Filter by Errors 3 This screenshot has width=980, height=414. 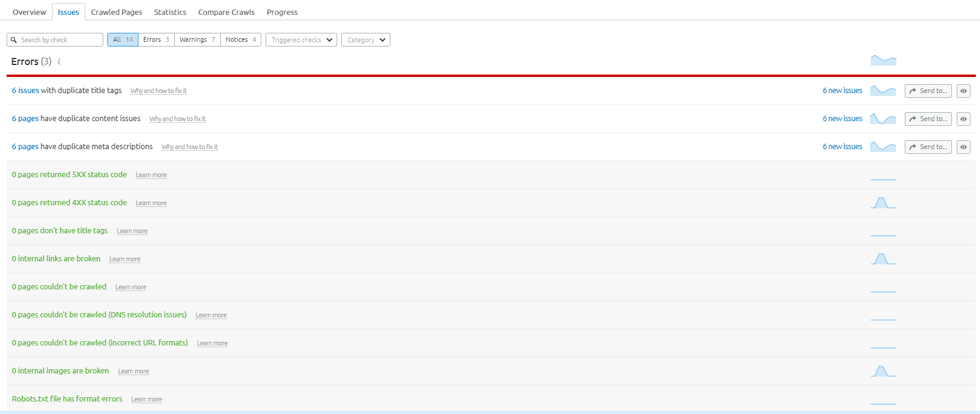tap(156, 39)
